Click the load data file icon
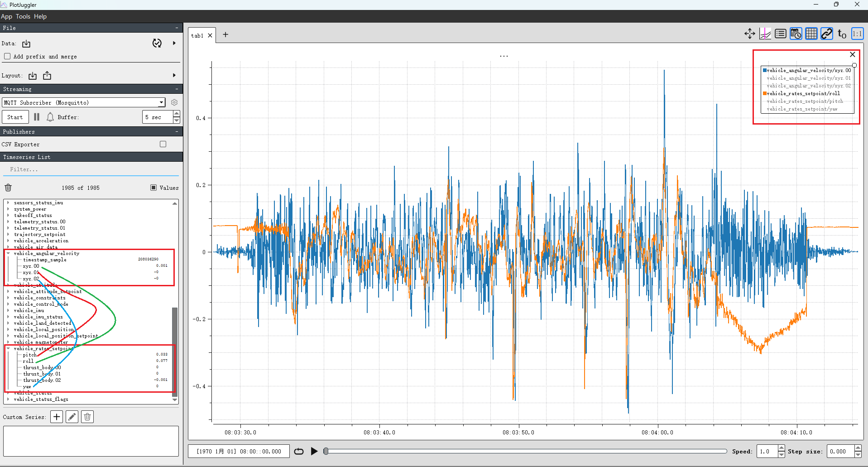This screenshot has height=467, width=868. point(26,43)
